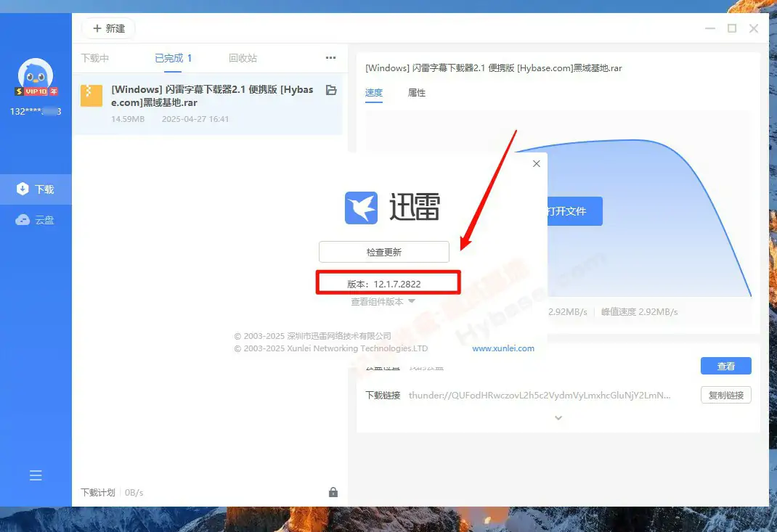Click the version number 12.1.7.2822 text
The width and height of the screenshot is (777, 532).
(397, 285)
